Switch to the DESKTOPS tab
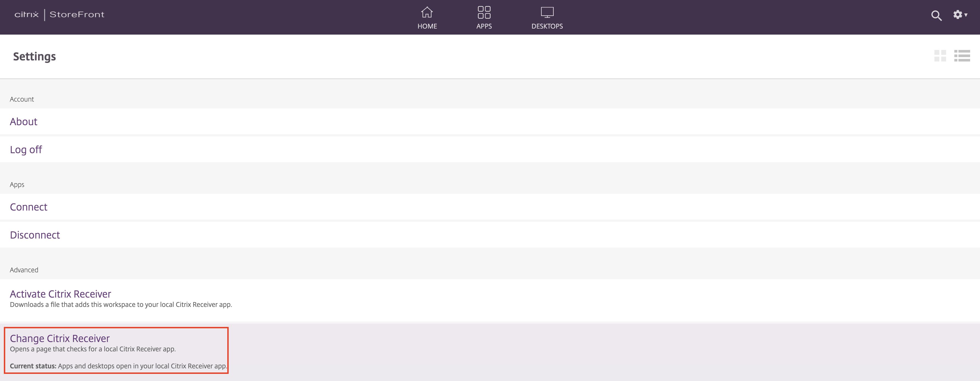 (547, 18)
